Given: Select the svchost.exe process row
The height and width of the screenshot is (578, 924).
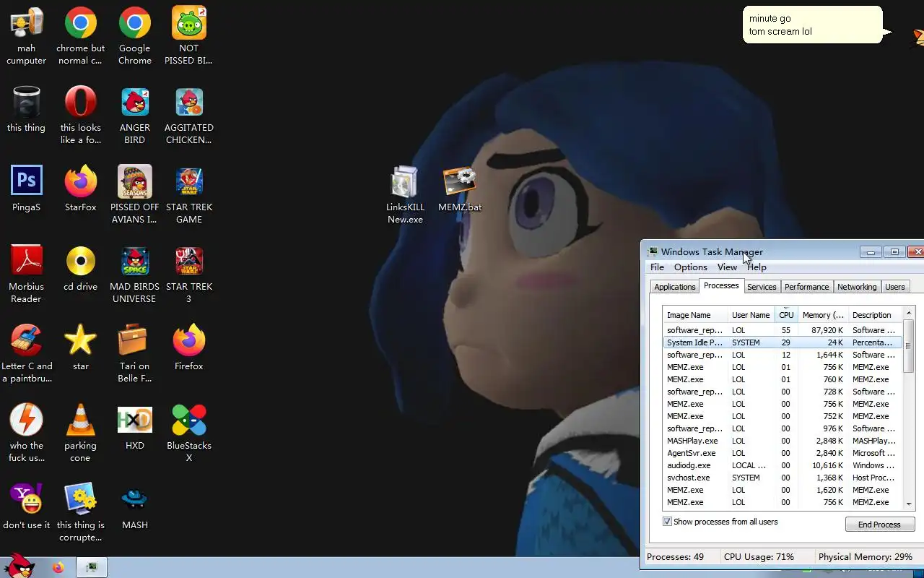Looking at the screenshot, I should [783, 478].
